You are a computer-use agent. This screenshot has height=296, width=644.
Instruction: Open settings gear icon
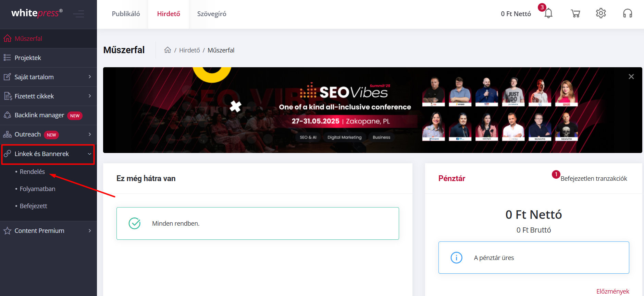(x=601, y=13)
